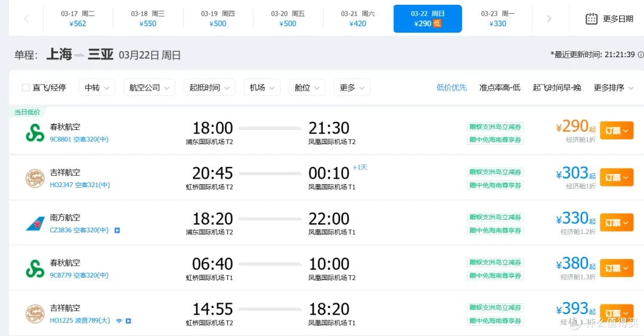Click 赠蜈支洲岛立减券 tag on HO2347 row
Viewport: 644px width, 336px height.
(x=496, y=172)
